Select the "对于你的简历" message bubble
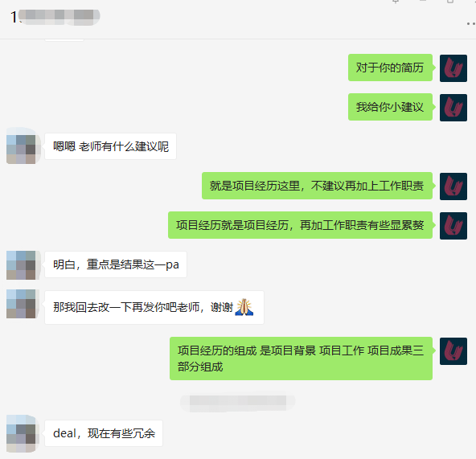The image size is (476, 459). click(390, 68)
